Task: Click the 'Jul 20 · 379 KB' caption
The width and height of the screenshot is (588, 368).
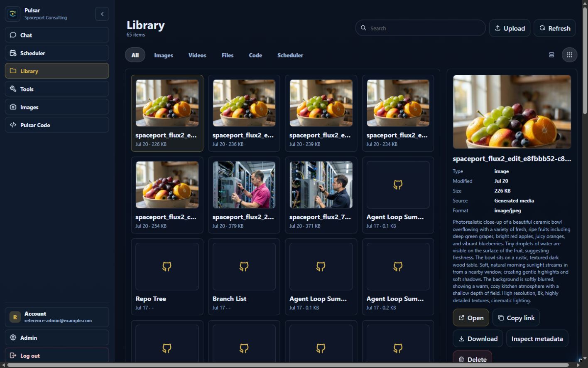Action: tap(228, 226)
